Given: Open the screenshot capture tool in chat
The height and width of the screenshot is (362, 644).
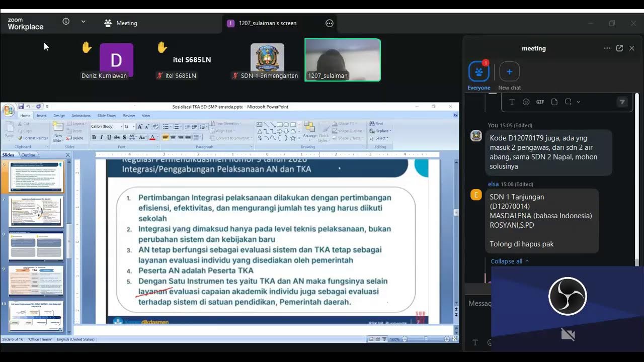Looking at the screenshot, I should (568, 102).
